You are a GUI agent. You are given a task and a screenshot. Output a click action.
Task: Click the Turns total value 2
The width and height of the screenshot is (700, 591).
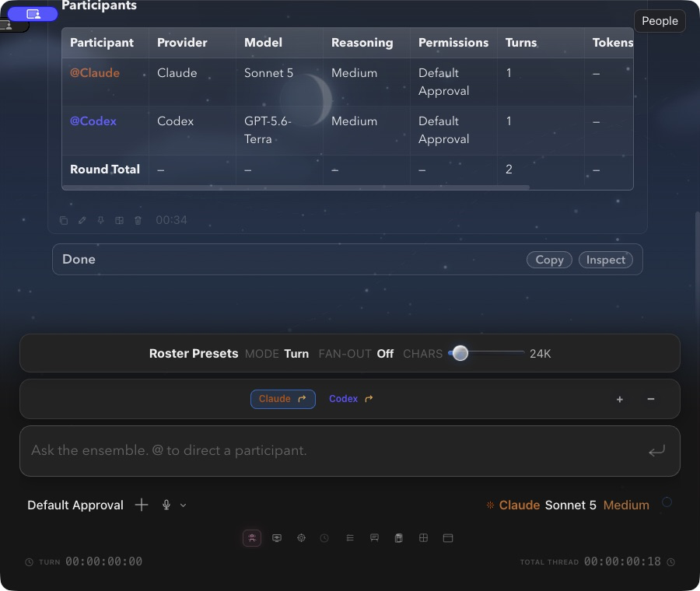click(509, 170)
